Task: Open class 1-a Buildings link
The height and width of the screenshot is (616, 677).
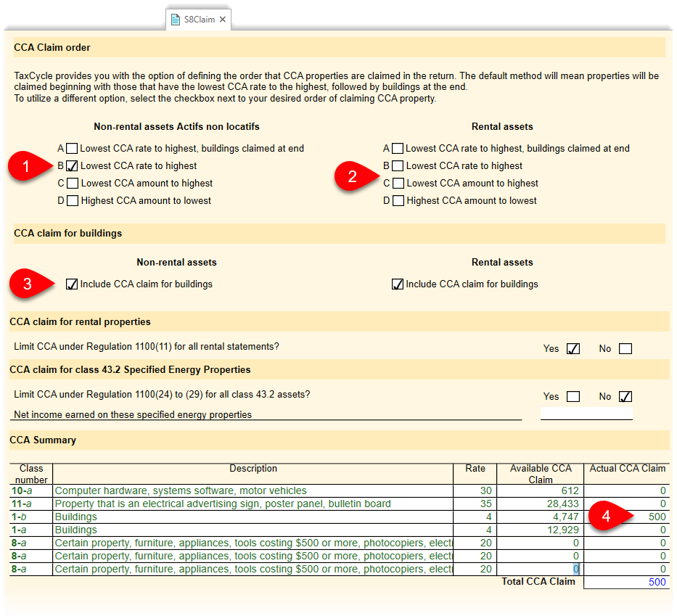Action: [x=20, y=530]
